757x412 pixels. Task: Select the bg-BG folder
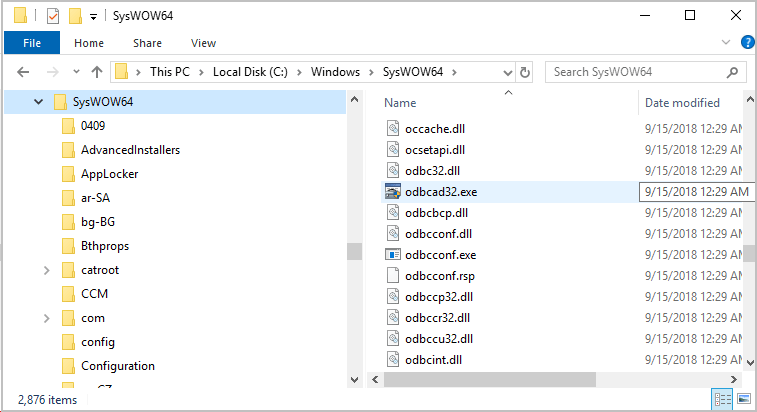(98, 222)
